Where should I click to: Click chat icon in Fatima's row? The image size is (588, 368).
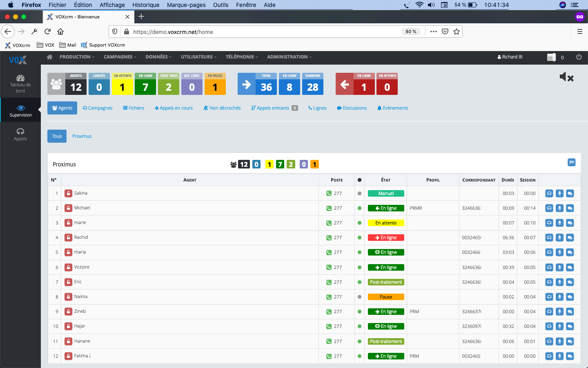coord(570,356)
